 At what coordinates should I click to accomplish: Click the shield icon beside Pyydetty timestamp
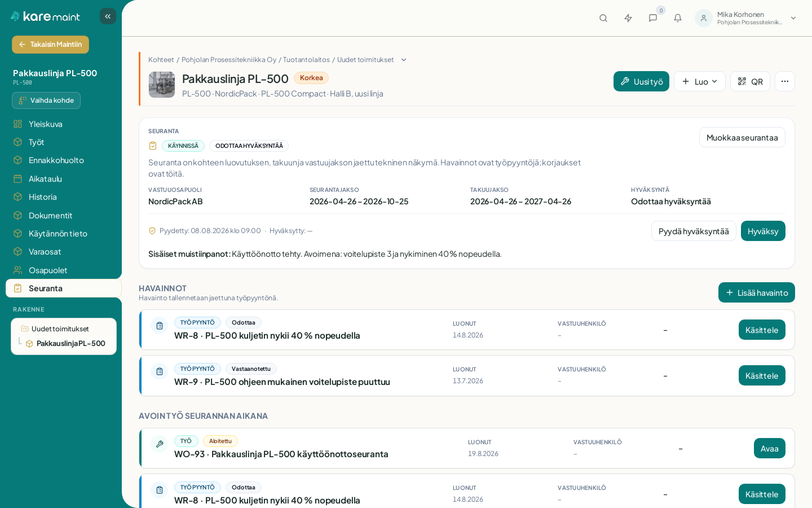click(x=152, y=231)
